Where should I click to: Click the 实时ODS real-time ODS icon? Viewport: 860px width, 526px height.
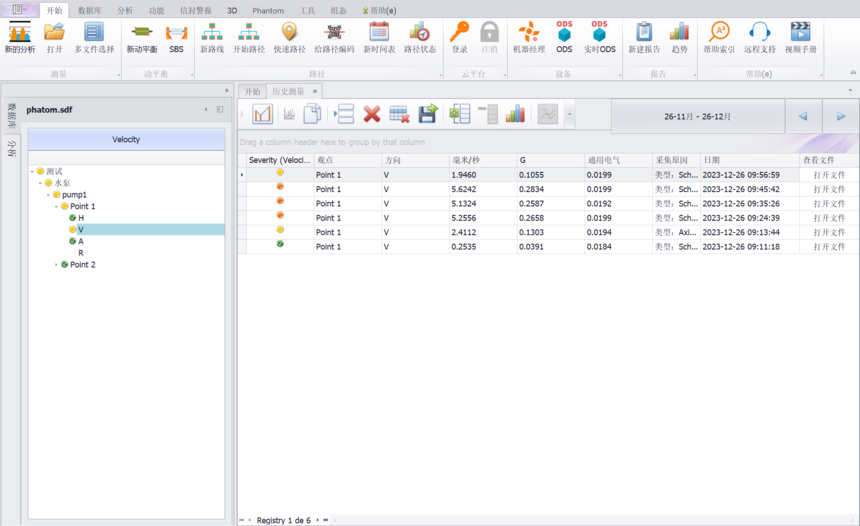[x=599, y=37]
